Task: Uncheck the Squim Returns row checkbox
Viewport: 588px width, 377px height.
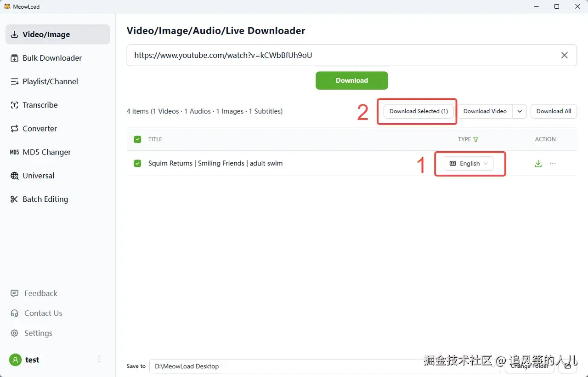Action: click(x=137, y=163)
